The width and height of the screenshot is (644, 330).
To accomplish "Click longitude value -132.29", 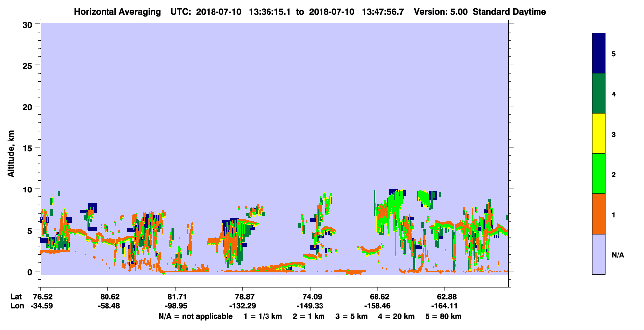I will tap(243, 306).
